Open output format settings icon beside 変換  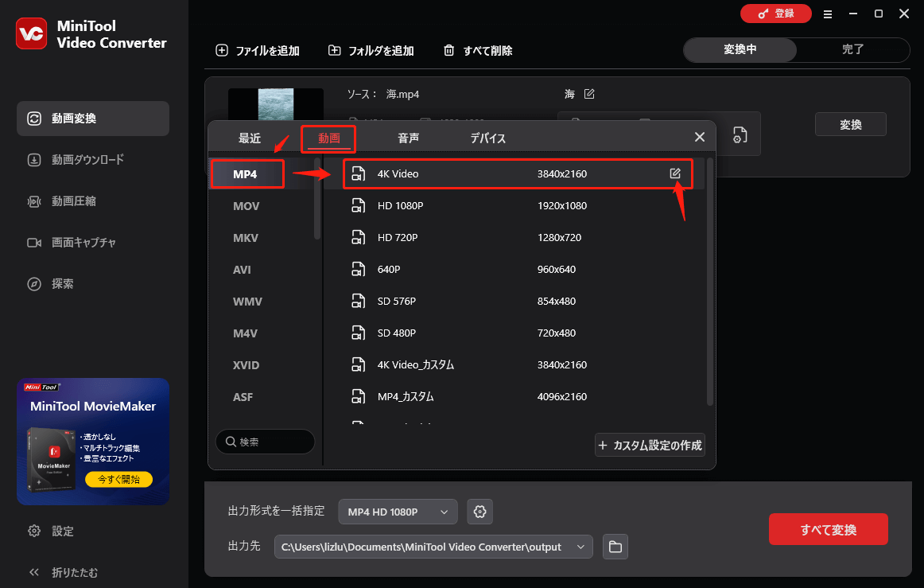740,135
